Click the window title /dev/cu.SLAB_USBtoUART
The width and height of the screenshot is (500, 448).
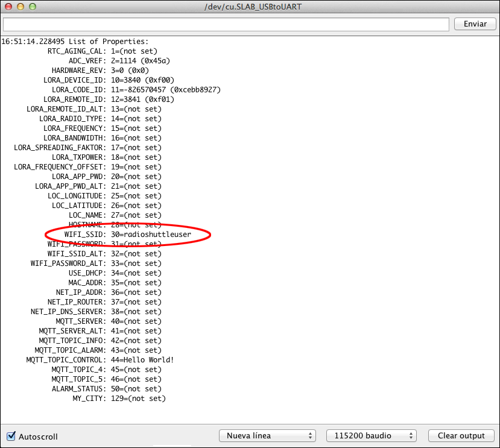(253, 7)
